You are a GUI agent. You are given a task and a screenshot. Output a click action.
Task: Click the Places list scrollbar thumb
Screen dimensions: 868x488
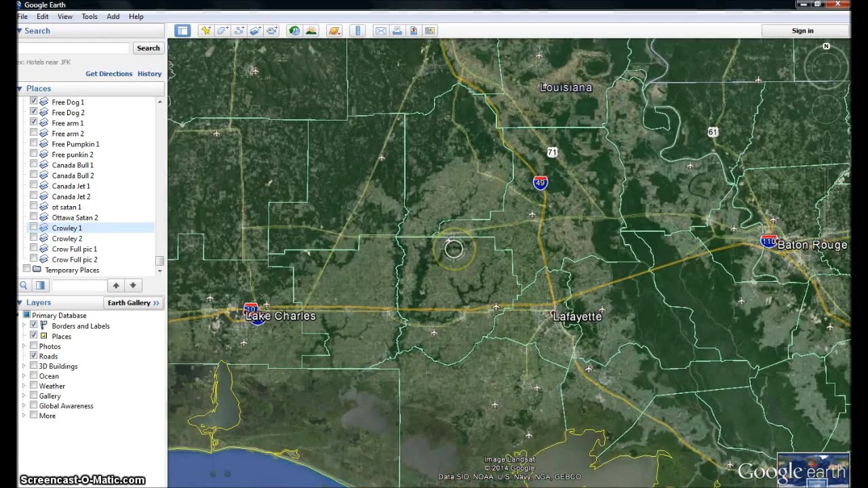pyautogui.click(x=159, y=260)
